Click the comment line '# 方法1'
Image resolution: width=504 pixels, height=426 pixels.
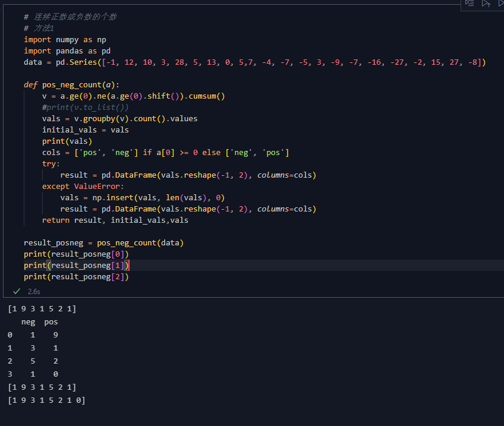39,29
